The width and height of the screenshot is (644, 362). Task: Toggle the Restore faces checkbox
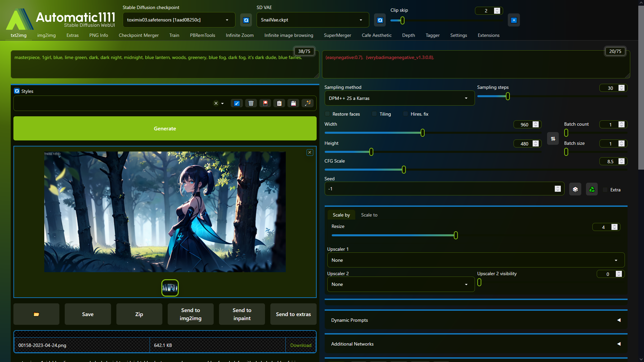[x=327, y=114]
